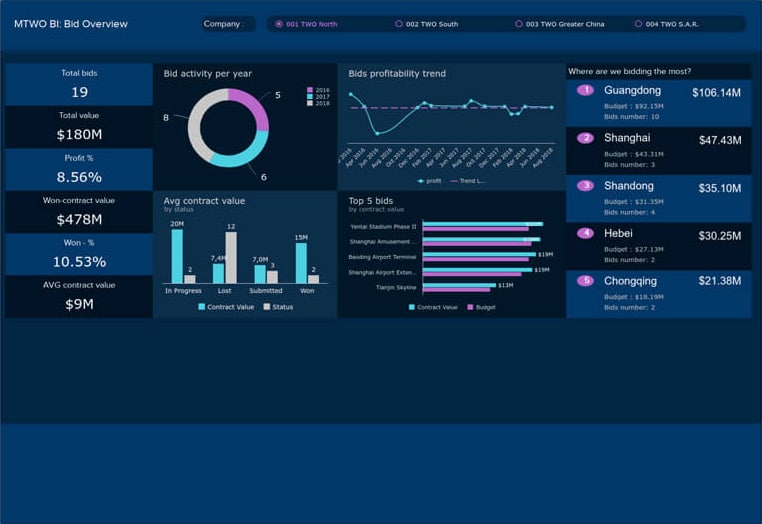The width and height of the screenshot is (762, 524).
Task: Click the Tianjin Skyline bid label
Action: click(x=395, y=286)
